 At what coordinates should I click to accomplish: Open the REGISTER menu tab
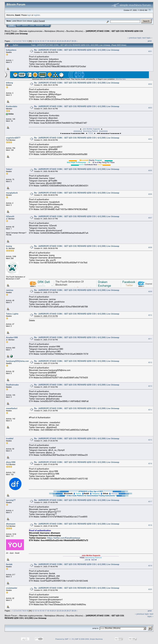pos(39,26)
